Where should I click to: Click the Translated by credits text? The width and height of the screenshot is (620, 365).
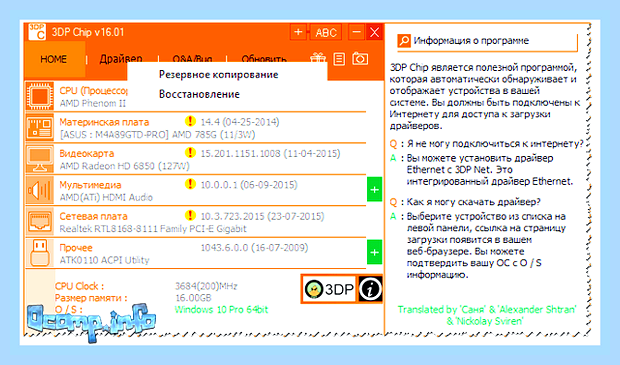(x=486, y=315)
